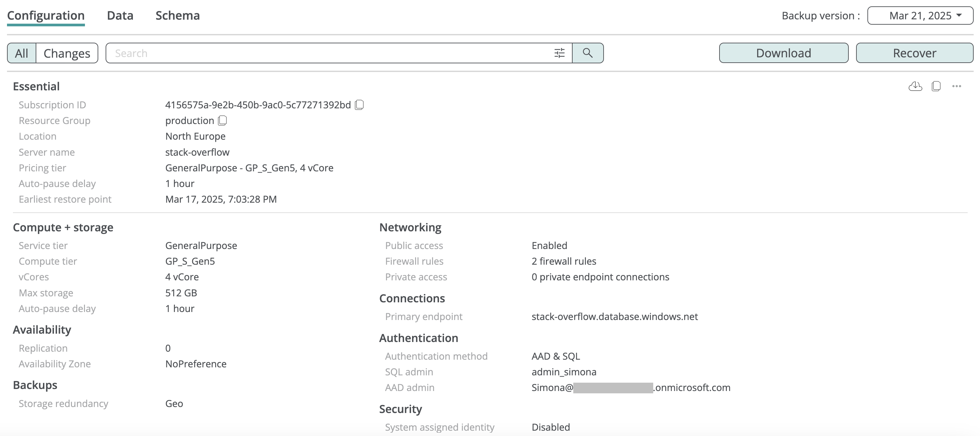The height and width of the screenshot is (436, 980).
Task: Click the search magnifier icon
Action: click(587, 53)
